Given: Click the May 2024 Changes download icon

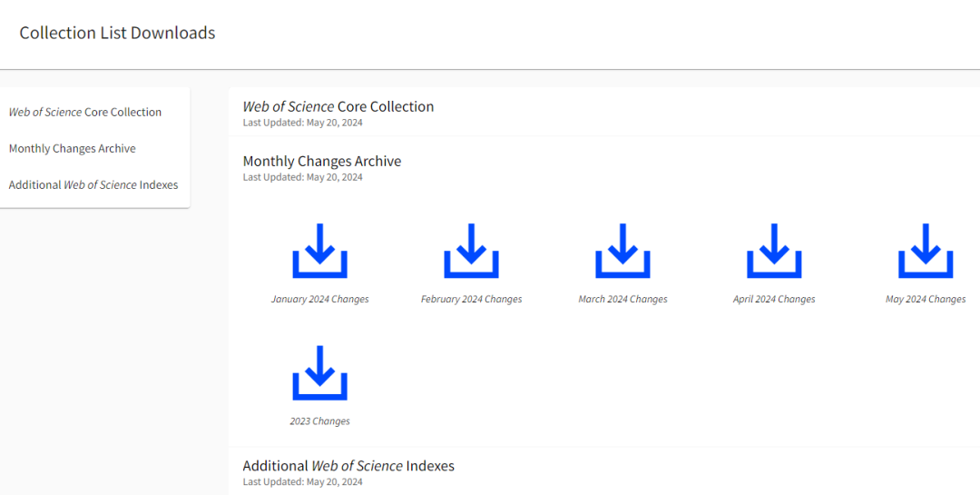Looking at the screenshot, I should coord(926,251).
